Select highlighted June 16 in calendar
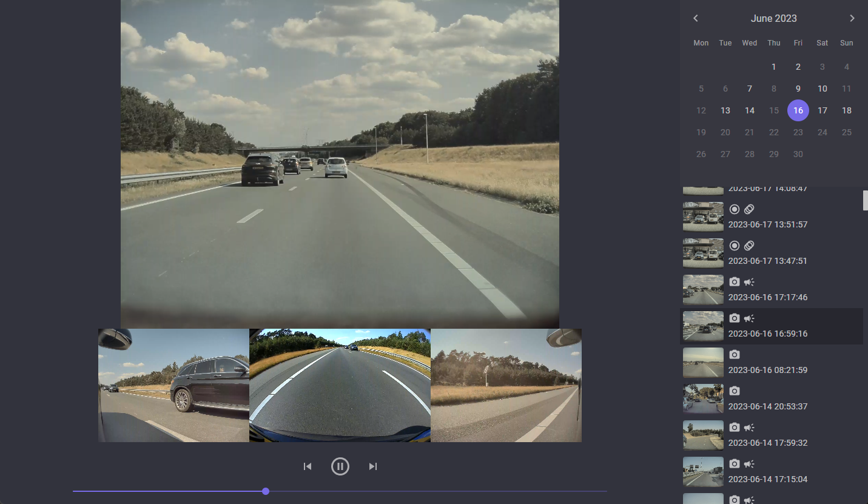868x504 pixels. [x=798, y=110]
